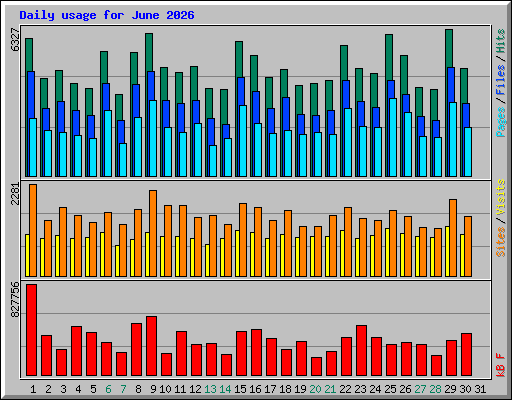Click day label 22 on the axis
Screen dimensions: 512x400
pos(345,389)
